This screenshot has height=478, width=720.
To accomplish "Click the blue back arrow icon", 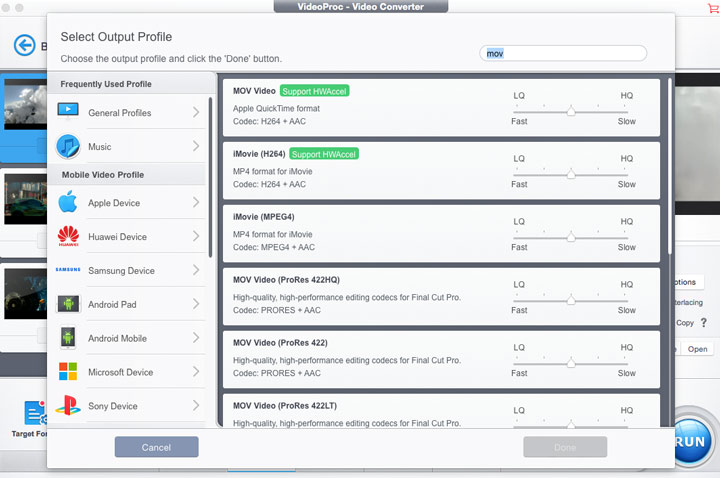I will (x=24, y=45).
